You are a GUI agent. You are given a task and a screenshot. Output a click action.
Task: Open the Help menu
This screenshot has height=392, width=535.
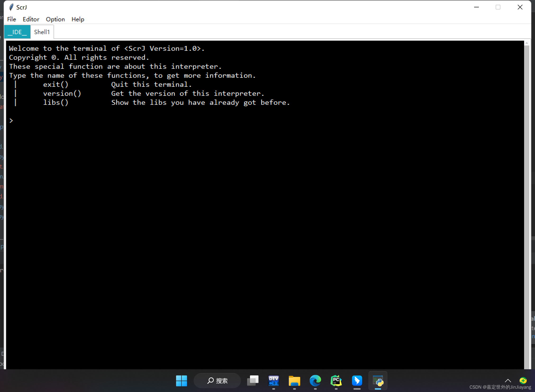coord(78,19)
